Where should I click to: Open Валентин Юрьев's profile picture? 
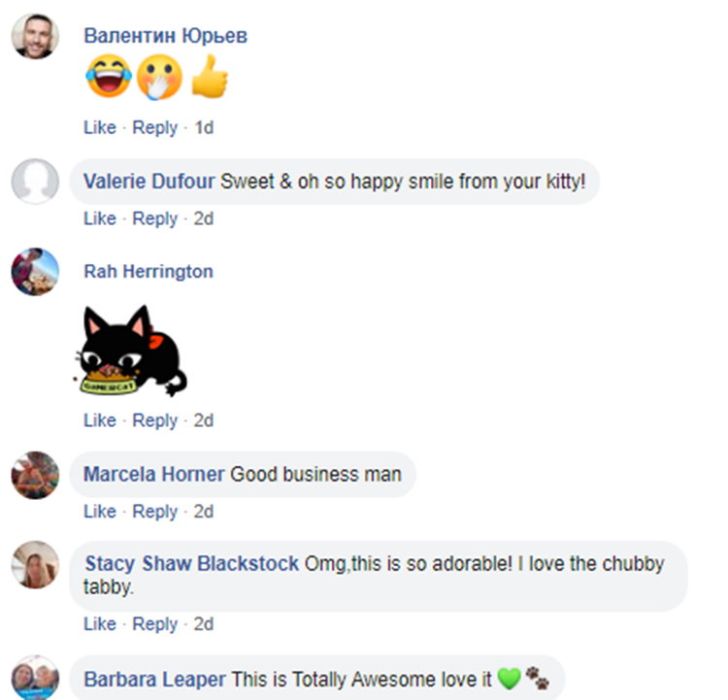[35, 36]
